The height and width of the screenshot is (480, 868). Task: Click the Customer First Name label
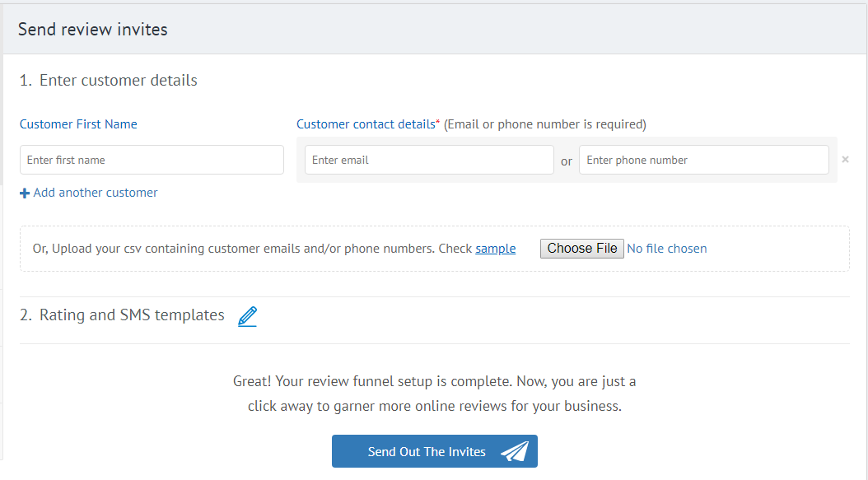(78, 124)
